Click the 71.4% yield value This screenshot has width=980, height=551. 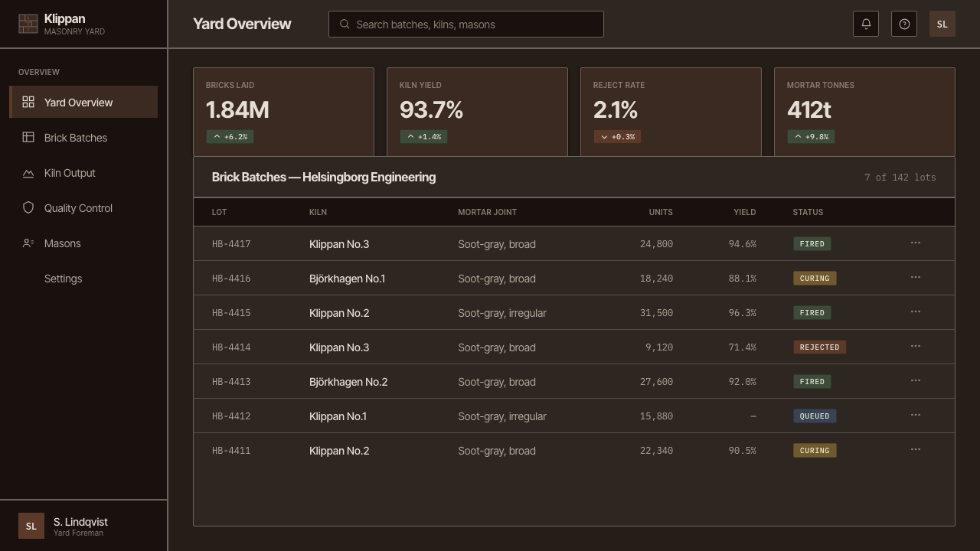[742, 347]
